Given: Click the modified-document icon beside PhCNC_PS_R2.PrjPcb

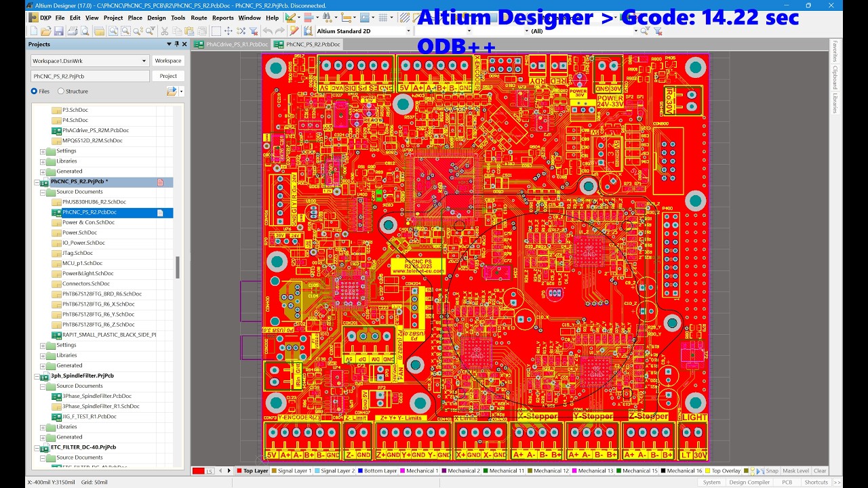Looking at the screenshot, I should pyautogui.click(x=161, y=182).
